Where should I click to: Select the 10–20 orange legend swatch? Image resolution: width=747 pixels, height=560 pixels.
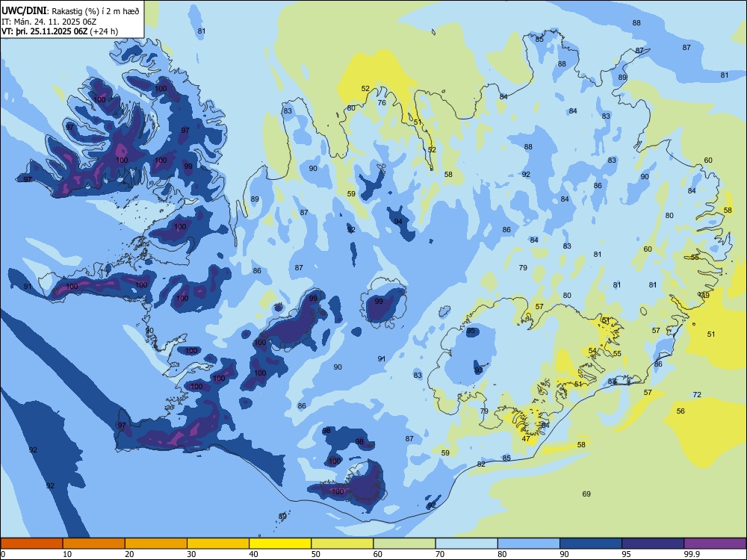pyautogui.click(x=94, y=544)
